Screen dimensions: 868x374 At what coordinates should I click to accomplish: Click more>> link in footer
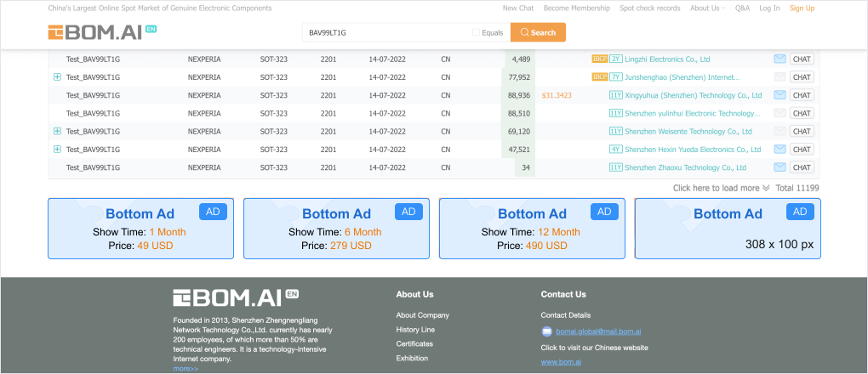click(186, 368)
